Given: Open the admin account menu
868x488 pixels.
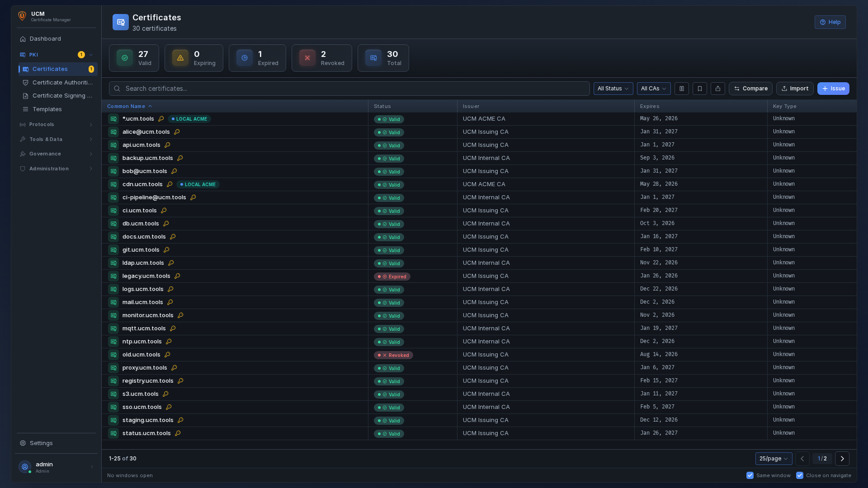Looking at the screenshot, I should pos(56,467).
